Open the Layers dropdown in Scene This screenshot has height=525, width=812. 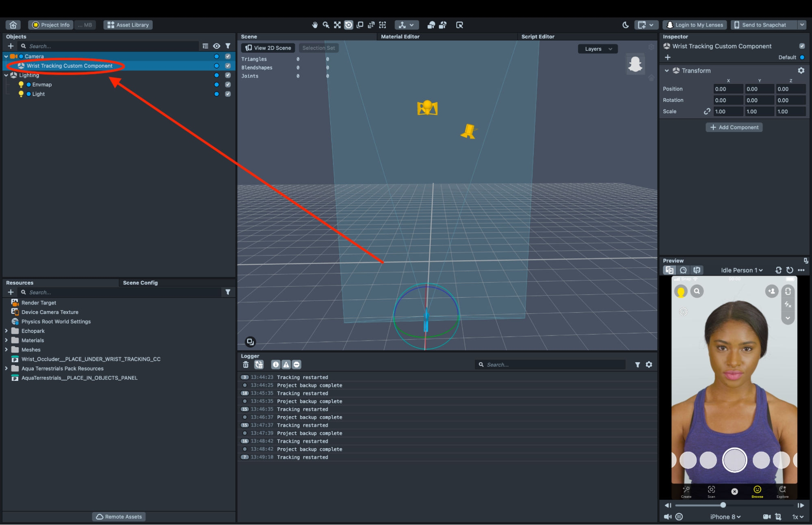[x=598, y=49]
